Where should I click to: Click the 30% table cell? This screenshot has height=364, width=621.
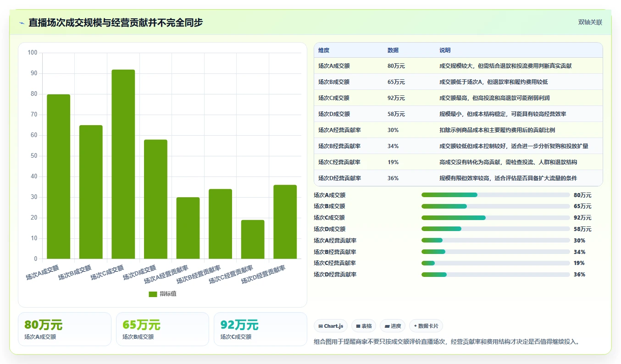tap(393, 130)
